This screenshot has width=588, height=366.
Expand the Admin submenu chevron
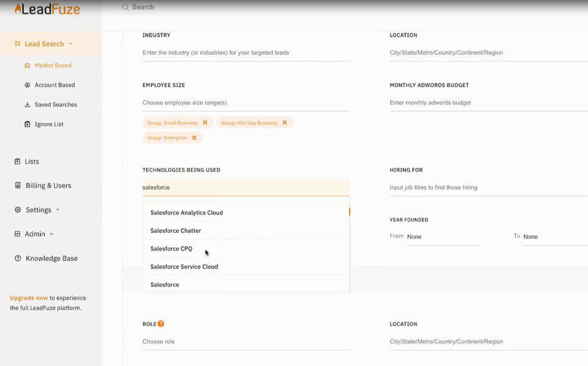point(52,234)
